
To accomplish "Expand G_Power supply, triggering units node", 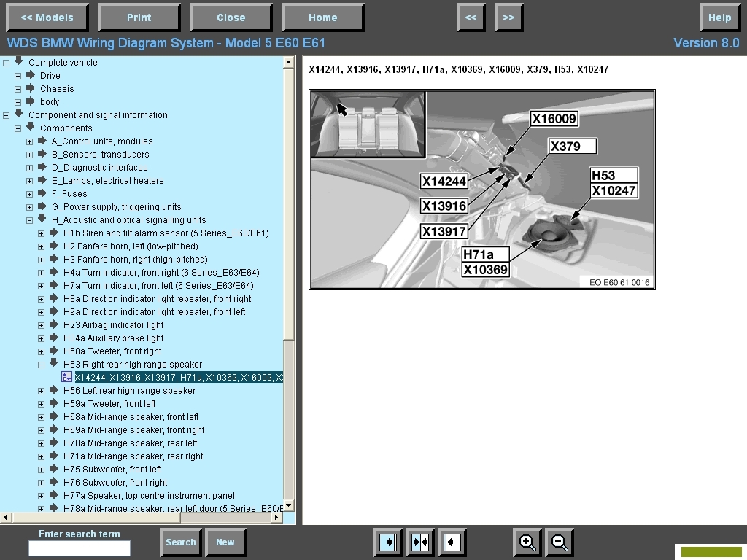I will click(x=29, y=207).
